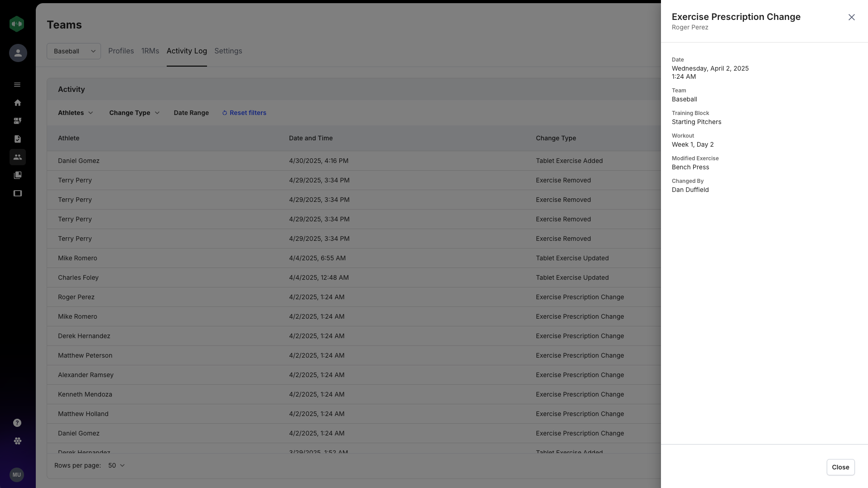
Task: Select the Activity Log tab
Action: pyautogui.click(x=187, y=51)
